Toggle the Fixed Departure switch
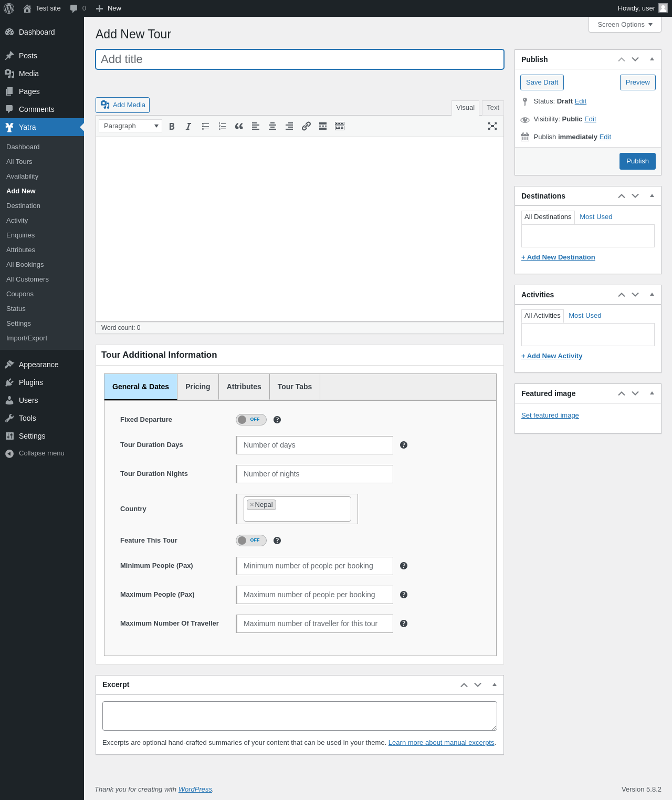672x800 pixels. click(x=251, y=420)
